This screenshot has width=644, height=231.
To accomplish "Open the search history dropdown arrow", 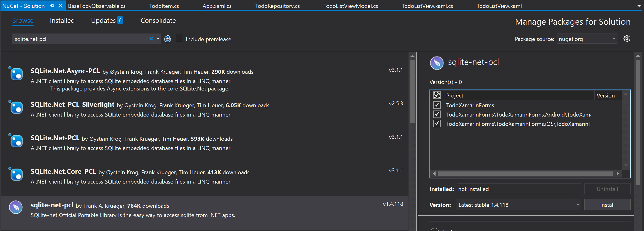I will tap(158, 39).
